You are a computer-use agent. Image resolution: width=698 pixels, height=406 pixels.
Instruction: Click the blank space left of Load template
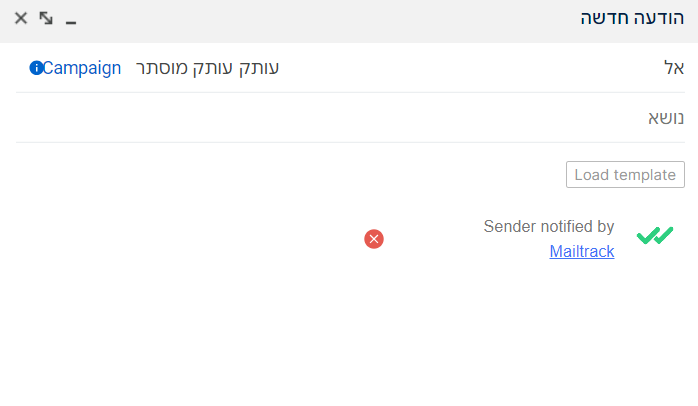click(x=300, y=175)
